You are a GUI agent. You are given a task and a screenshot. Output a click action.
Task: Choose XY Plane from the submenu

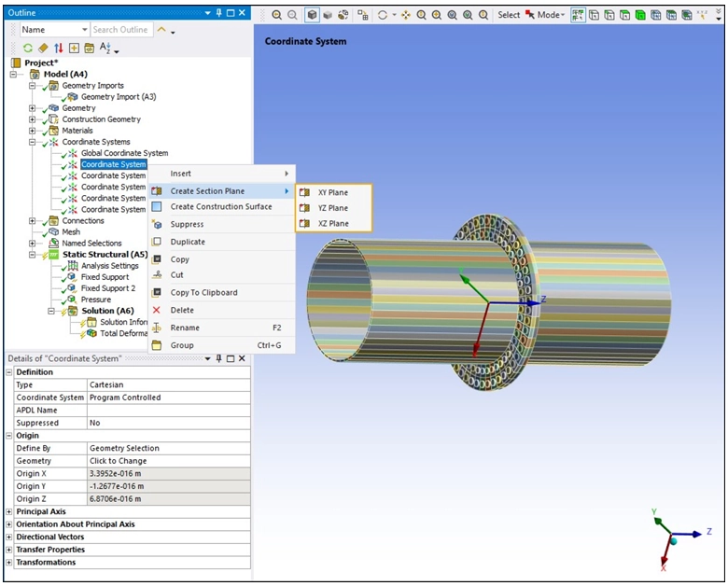[332, 192]
